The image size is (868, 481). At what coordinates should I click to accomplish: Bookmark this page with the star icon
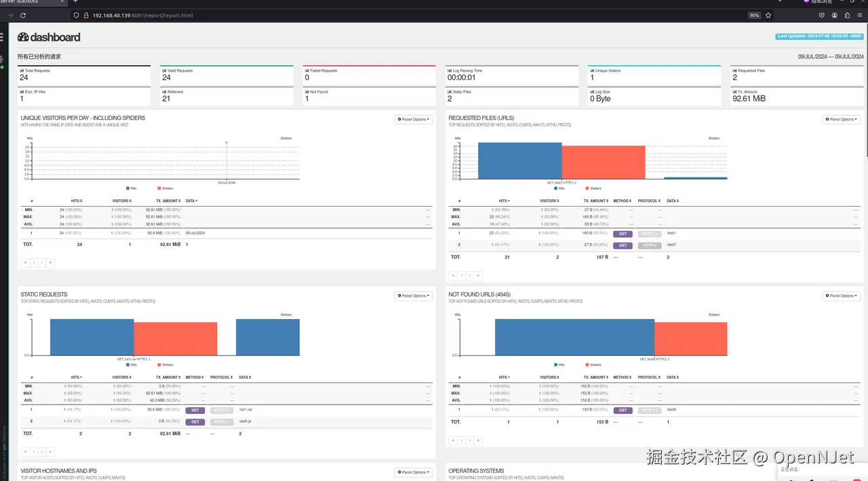(x=768, y=15)
